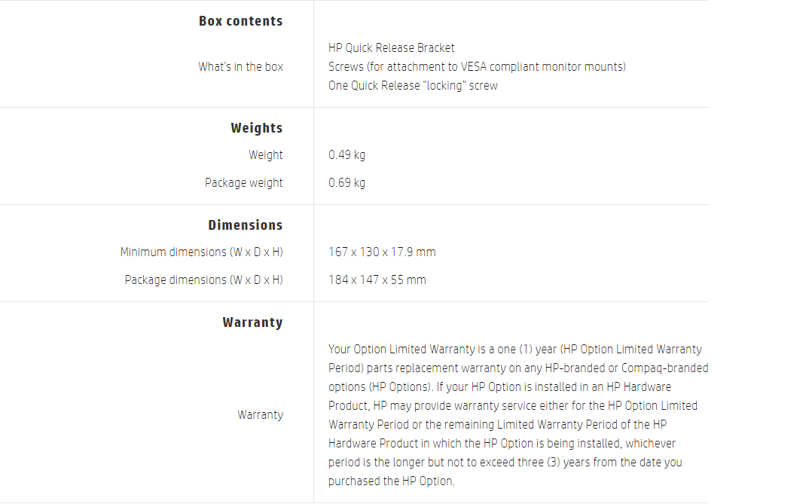Viewport: 812px width, 504px height.
Task: Click the Minimum dimensions label
Action: pos(201,252)
